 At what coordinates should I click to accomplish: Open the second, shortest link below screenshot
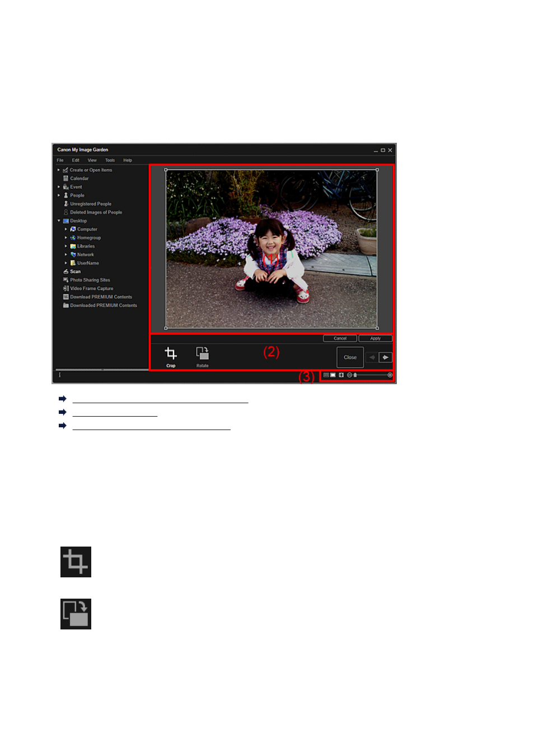pyautogui.click(x=115, y=413)
